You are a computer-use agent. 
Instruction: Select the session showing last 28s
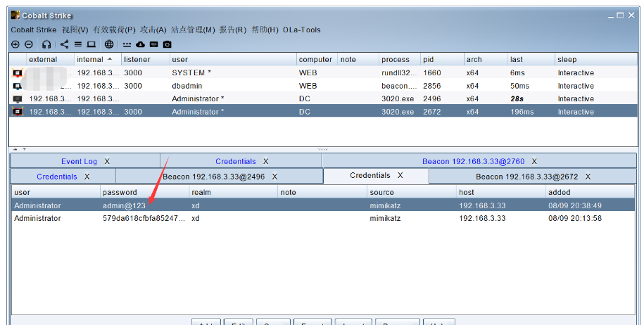323,99
